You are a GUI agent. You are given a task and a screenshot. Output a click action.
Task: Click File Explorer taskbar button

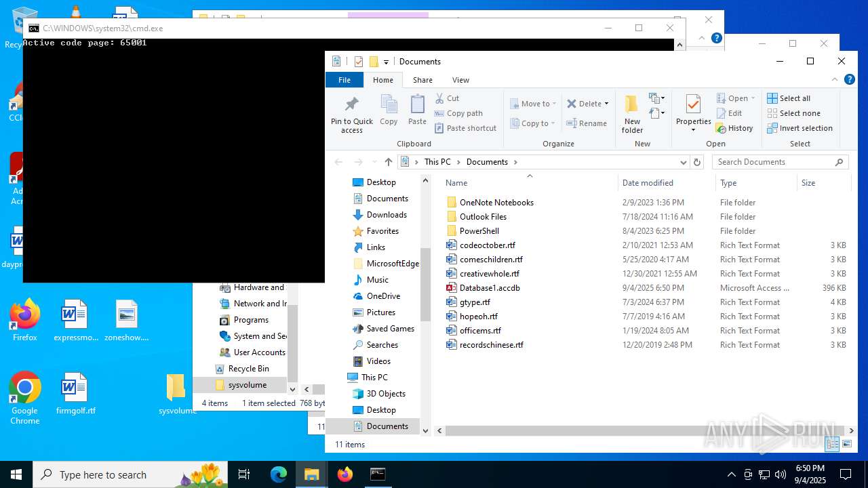pos(312,474)
